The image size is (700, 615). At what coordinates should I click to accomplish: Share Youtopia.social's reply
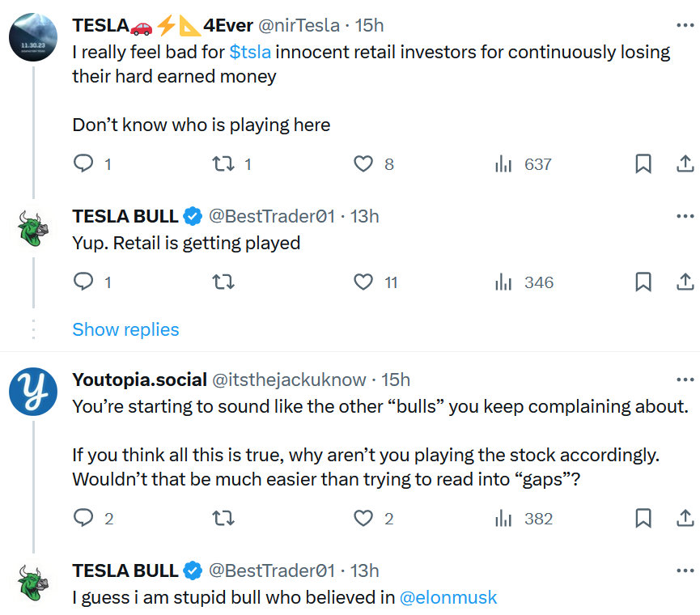coord(685,518)
